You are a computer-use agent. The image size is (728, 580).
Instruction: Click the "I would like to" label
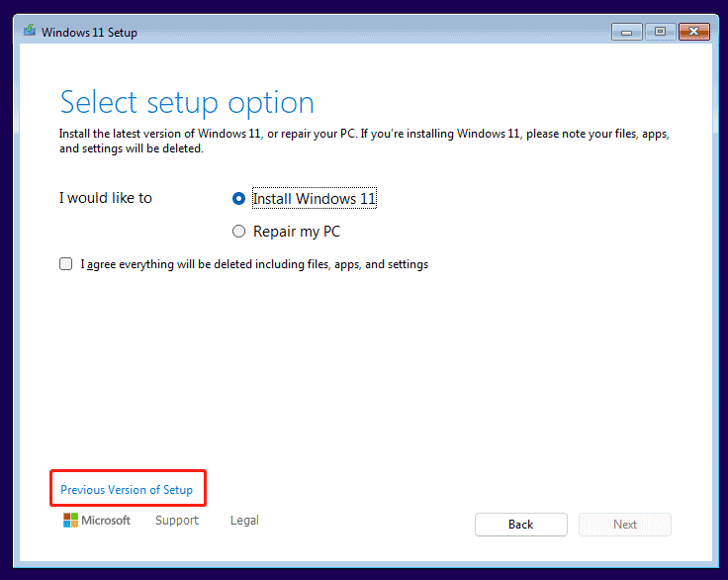[106, 198]
